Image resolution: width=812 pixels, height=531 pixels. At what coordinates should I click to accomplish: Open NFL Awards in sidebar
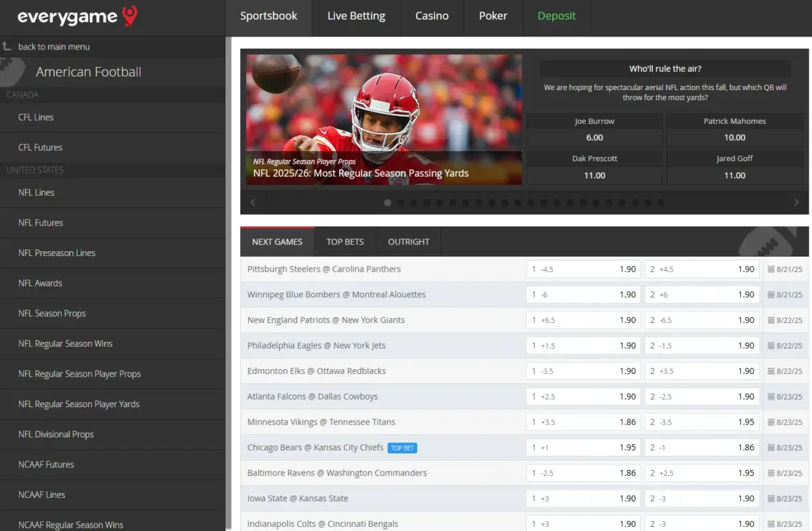pos(112,283)
